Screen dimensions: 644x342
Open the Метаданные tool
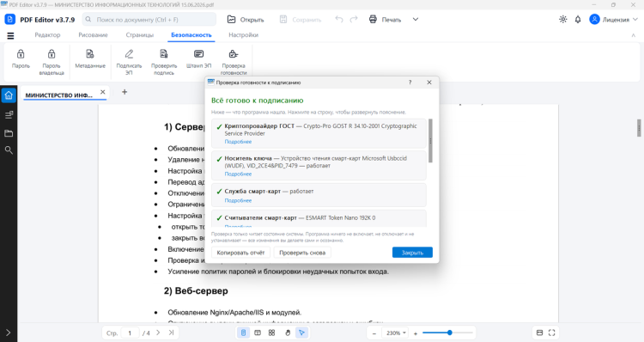[90, 59]
